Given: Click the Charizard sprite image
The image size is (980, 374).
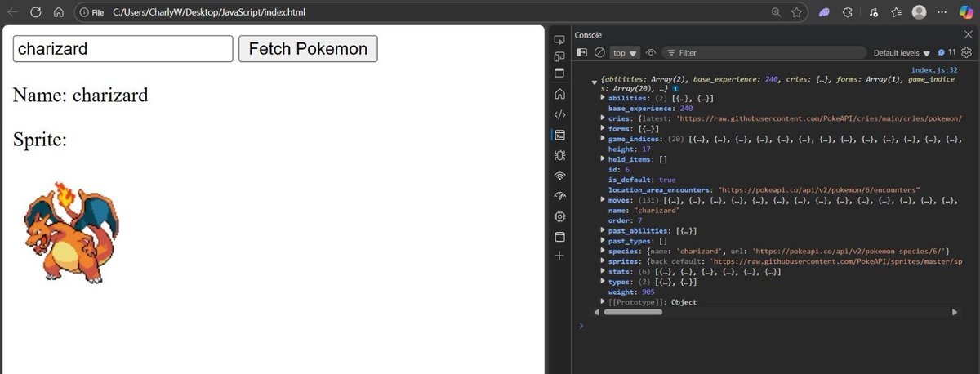Looking at the screenshot, I should pos(72,233).
